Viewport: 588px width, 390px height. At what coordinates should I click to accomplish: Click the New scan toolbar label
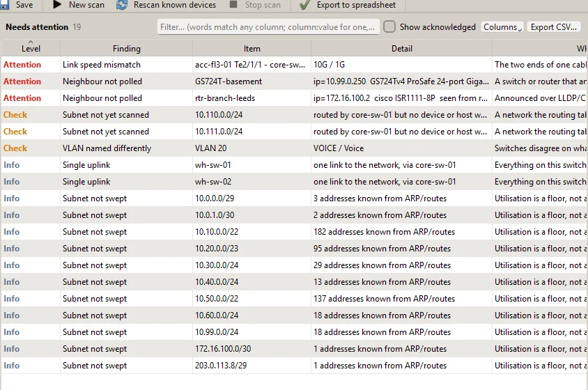86,5
